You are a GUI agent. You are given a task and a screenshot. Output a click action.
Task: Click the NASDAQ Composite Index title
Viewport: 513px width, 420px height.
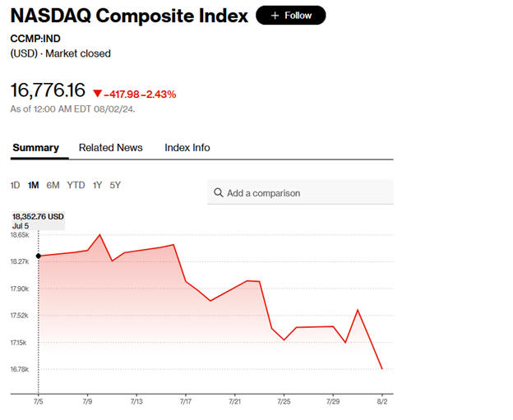pyautogui.click(x=129, y=16)
